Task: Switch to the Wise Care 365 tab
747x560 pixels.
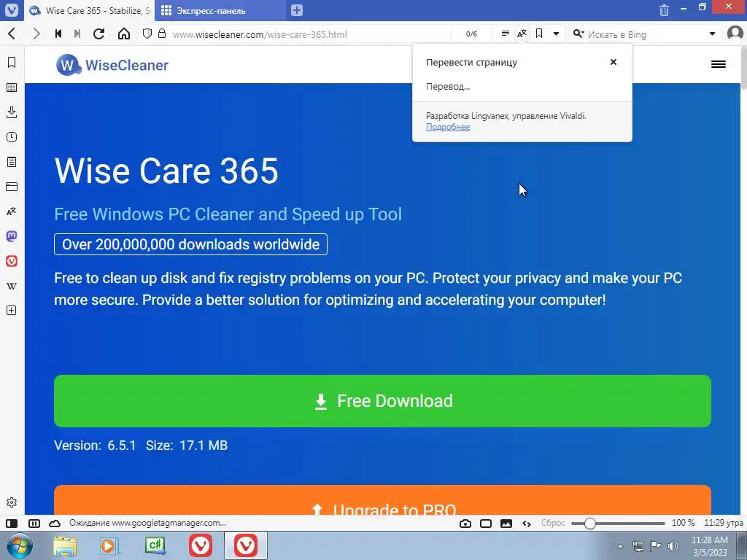Action: click(90, 10)
